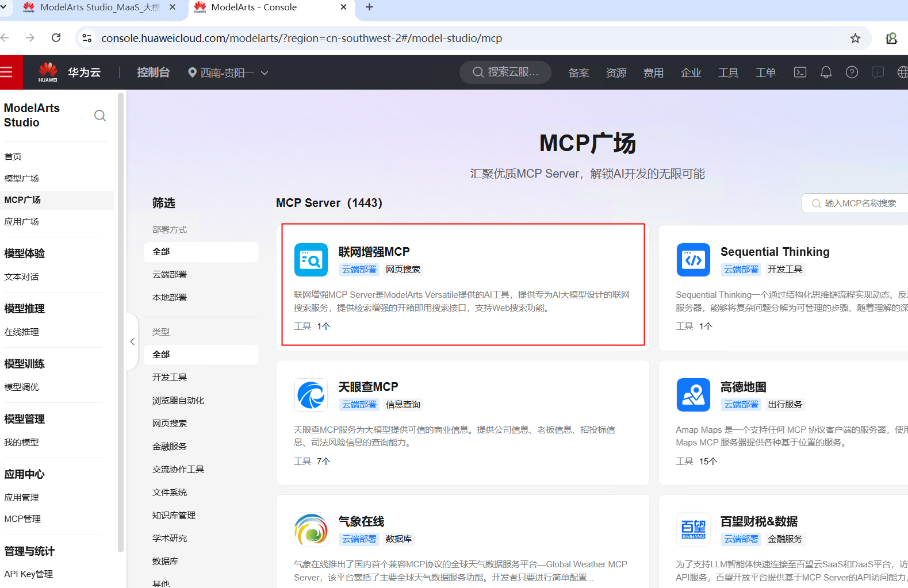Filter type by 知识库管理
Viewport: 908px width, 588px height.
click(174, 515)
